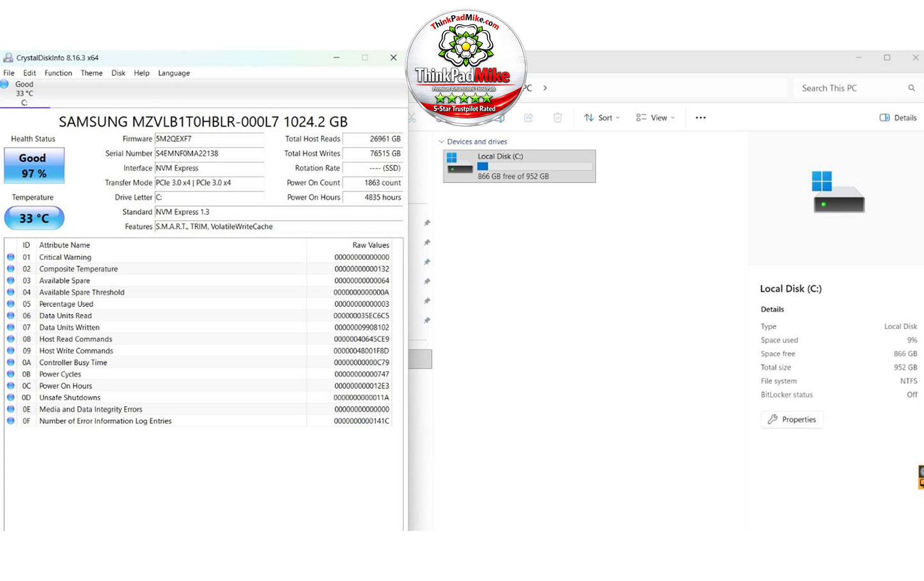Click the blue status dot for Host Read Commands
Image resolution: width=924 pixels, height=581 pixels.
click(11, 339)
